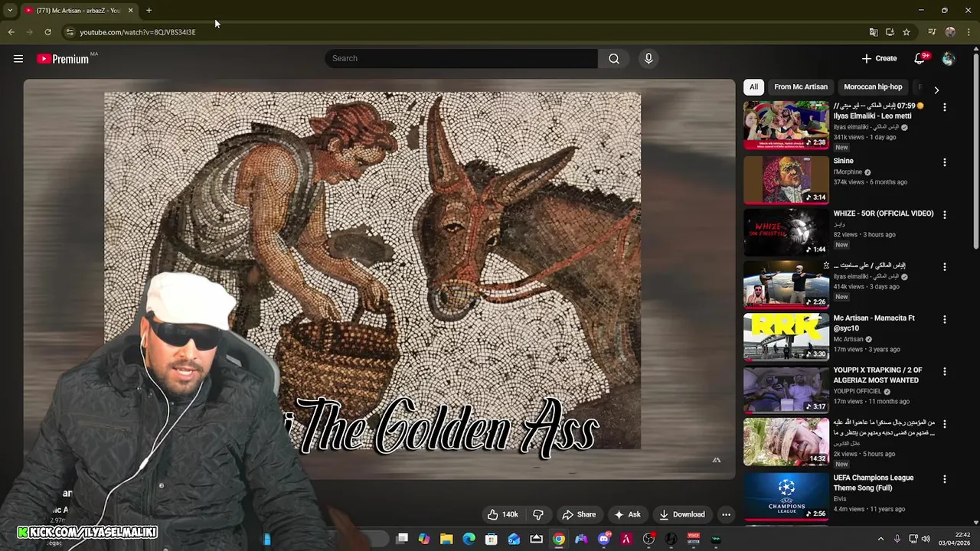Open the YouTube account avatar menu
The width and height of the screenshot is (980, 551).
click(x=949, y=59)
